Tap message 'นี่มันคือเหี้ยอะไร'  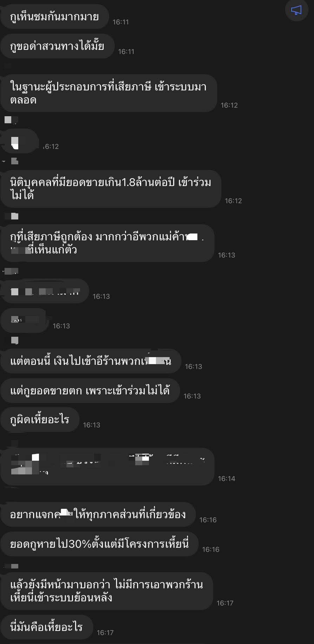point(46,627)
